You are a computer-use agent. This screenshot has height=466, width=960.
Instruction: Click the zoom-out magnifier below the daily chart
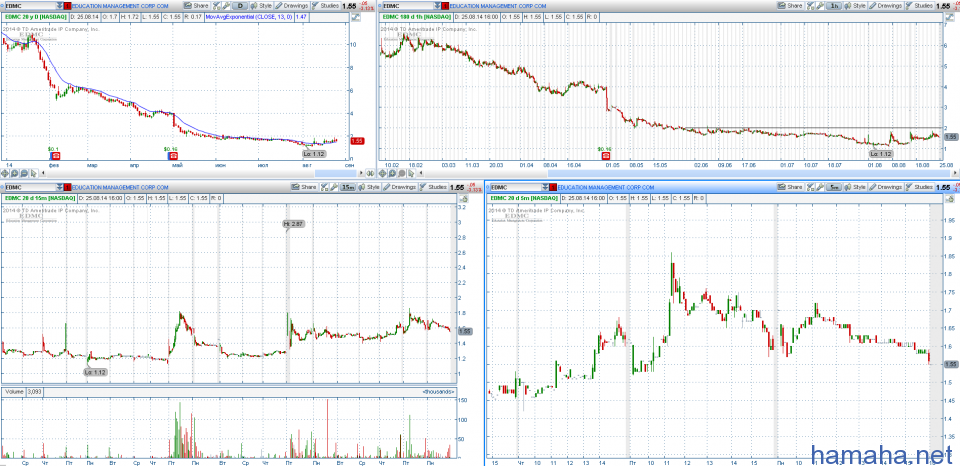(x=24, y=173)
